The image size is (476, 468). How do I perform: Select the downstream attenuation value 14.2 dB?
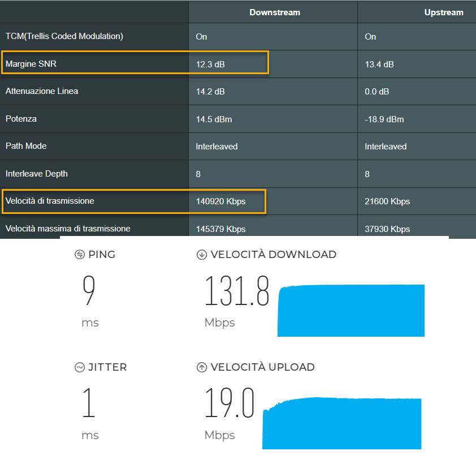pyautogui.click(x=210, y=92)
